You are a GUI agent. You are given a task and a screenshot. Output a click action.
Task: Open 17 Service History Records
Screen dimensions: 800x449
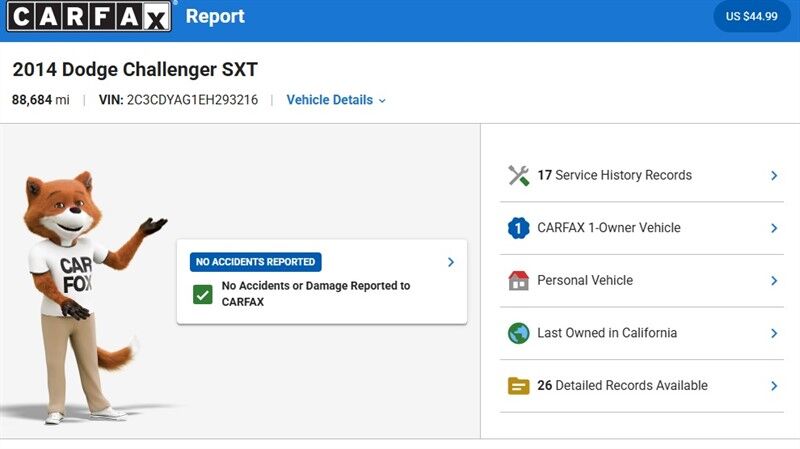[642, 176]
